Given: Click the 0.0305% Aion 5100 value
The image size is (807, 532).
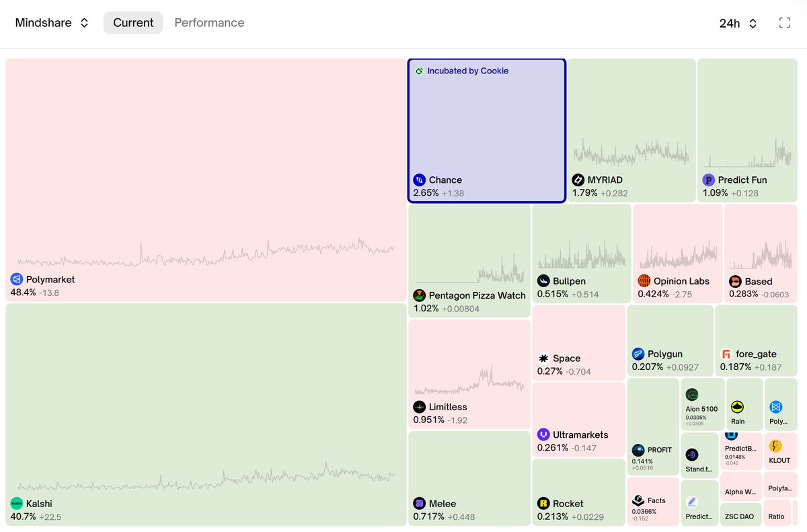Looking at the screenshot, I should point(696,418).
